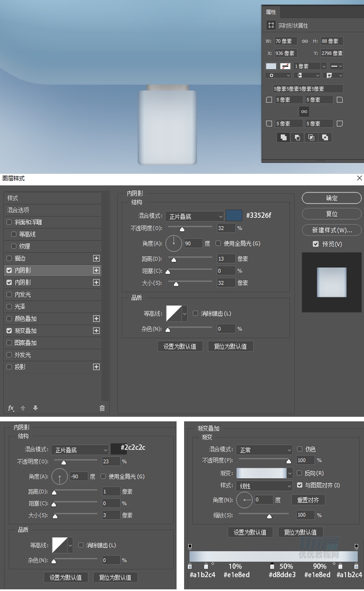
Task: Toggle the width-height link chain icon
Action: (x=305, y=41)
